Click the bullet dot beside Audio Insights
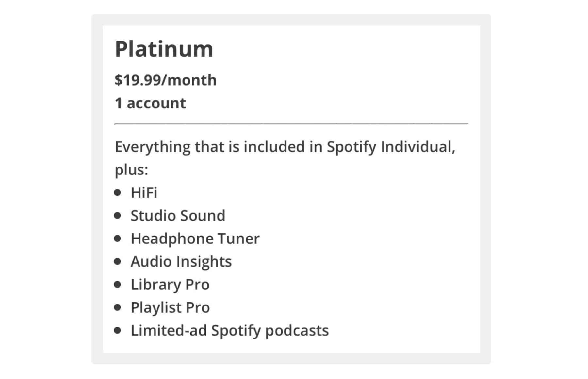 pos(118,261)
